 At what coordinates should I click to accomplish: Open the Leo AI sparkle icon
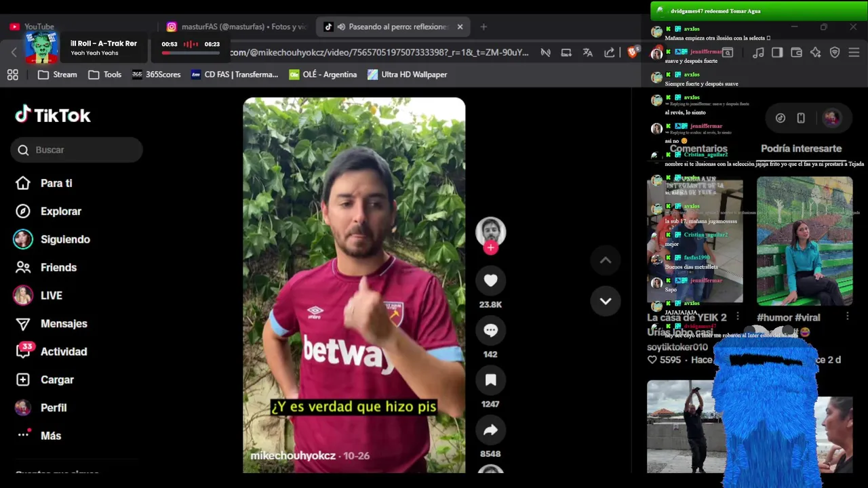pos(816,52)
